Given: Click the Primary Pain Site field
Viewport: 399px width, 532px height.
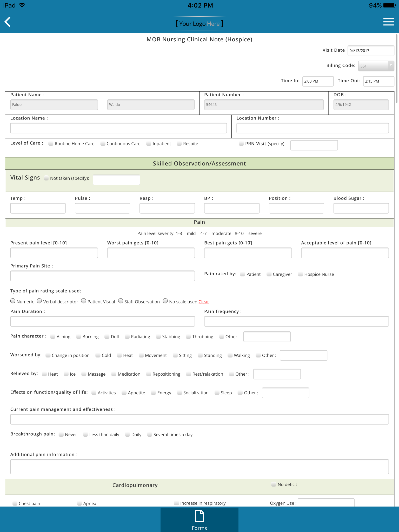Looking at the screenshot, I should click(102, 276).
